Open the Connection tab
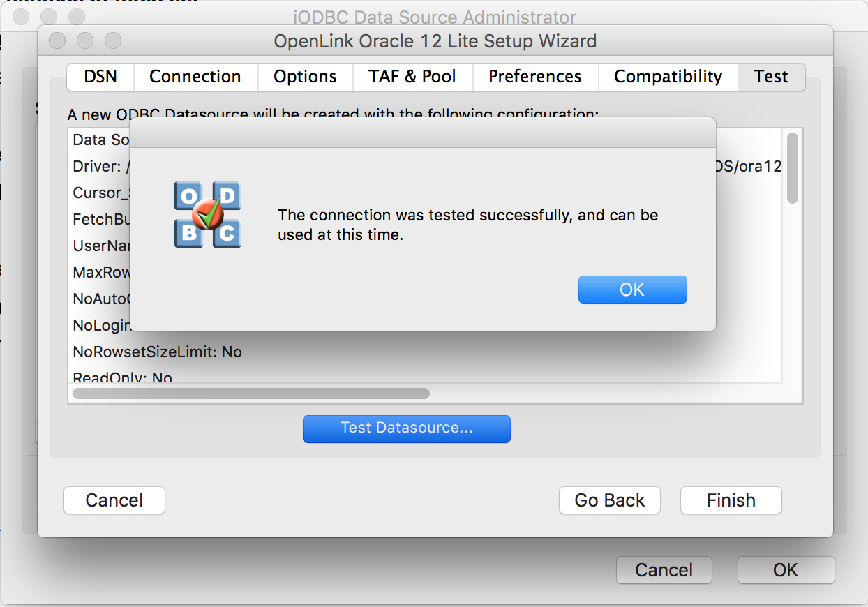The height and width of the screenshot is (607, 868). (195, 77)
